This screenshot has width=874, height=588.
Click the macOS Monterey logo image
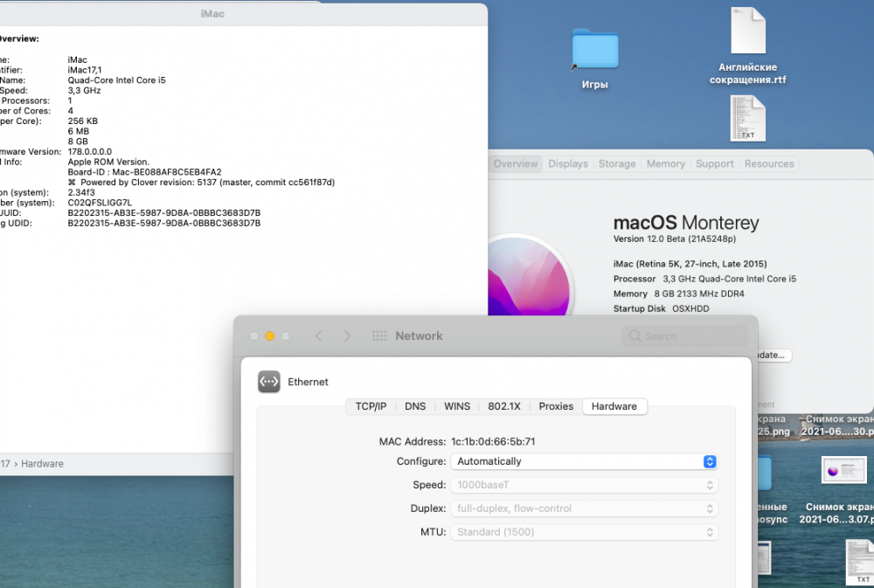tap(529, 276)
